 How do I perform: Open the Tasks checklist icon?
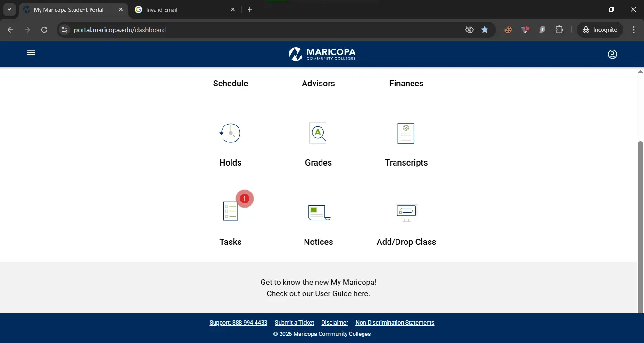(x=231, y=211)
